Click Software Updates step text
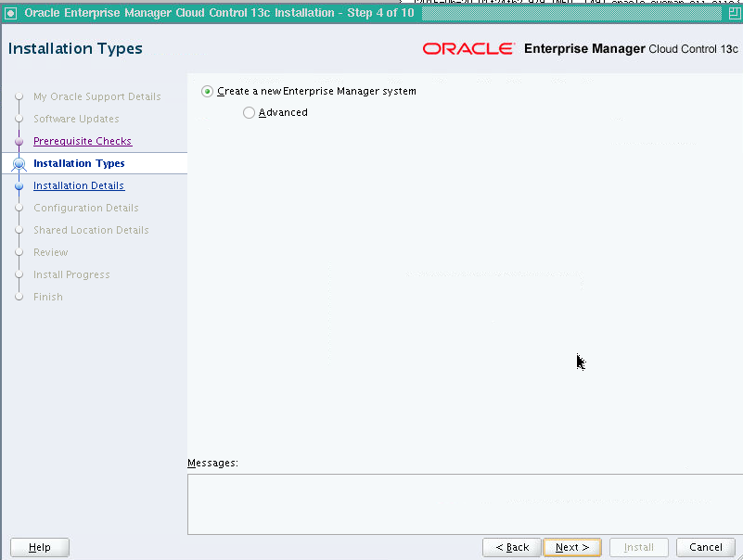 coord(76,119)
